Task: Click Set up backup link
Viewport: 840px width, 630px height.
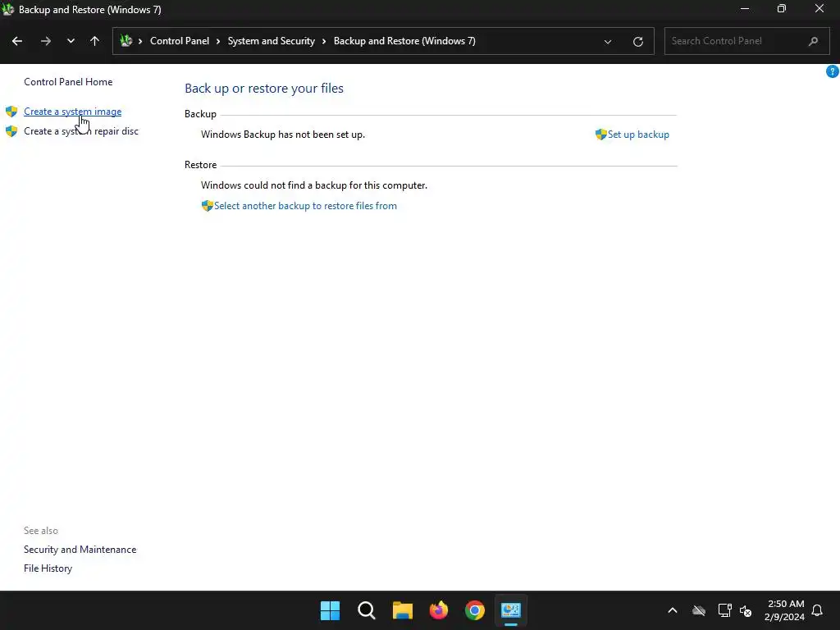Action: pyautogui.click(x=638, y=135)
